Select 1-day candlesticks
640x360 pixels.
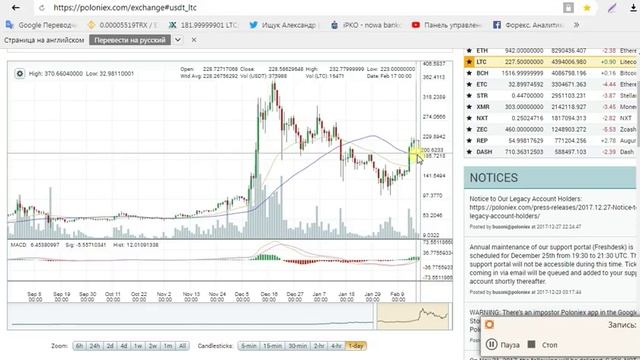tap(356, 346)
